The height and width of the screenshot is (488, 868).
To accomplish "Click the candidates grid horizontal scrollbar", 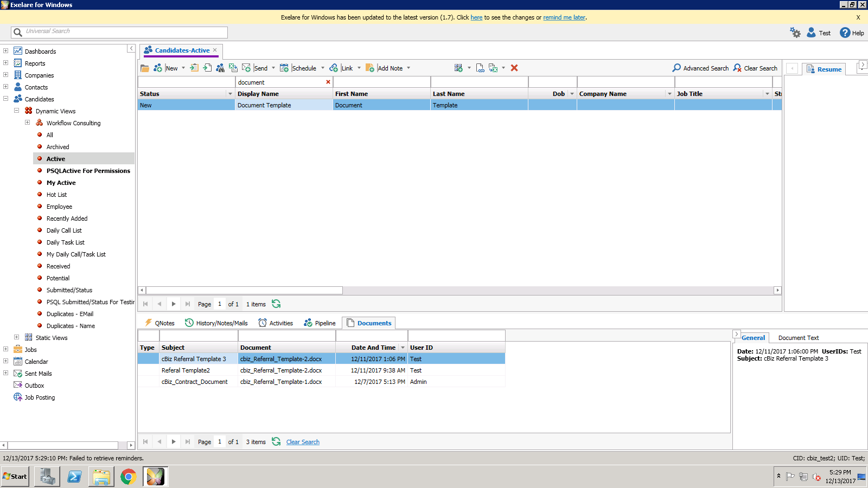I will 244,290.
